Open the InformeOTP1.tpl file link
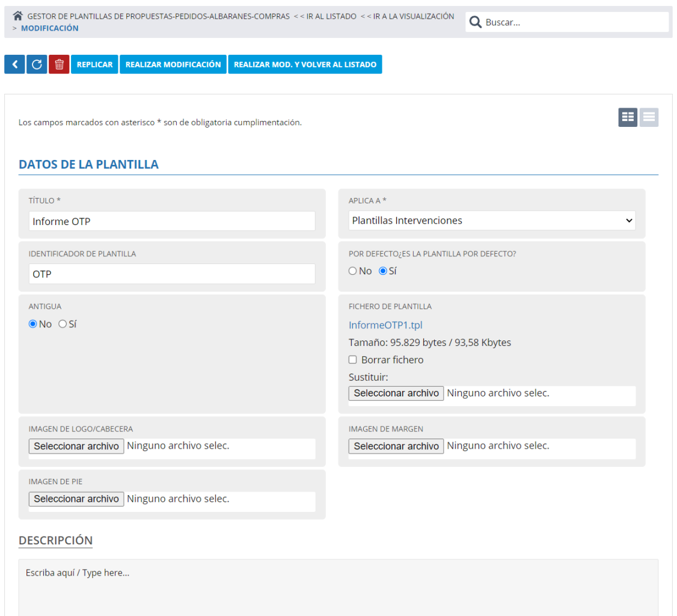677x616 pixels. coord(385,325)
